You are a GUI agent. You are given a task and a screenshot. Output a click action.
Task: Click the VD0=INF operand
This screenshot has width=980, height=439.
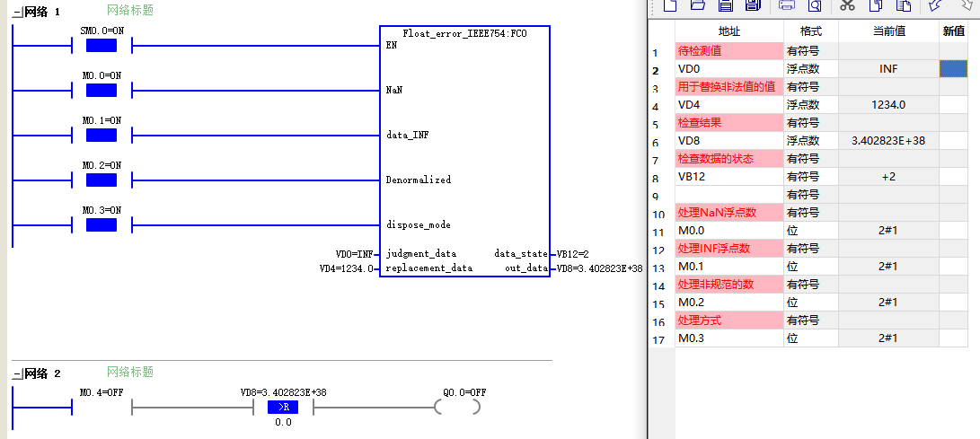click(355, 254)
